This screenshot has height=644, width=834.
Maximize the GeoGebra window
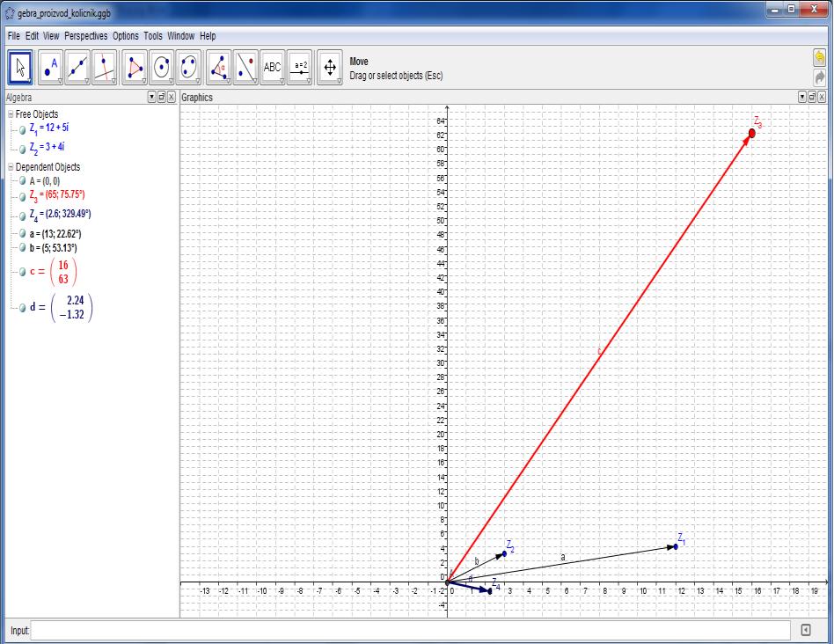(x=791, y=10)
